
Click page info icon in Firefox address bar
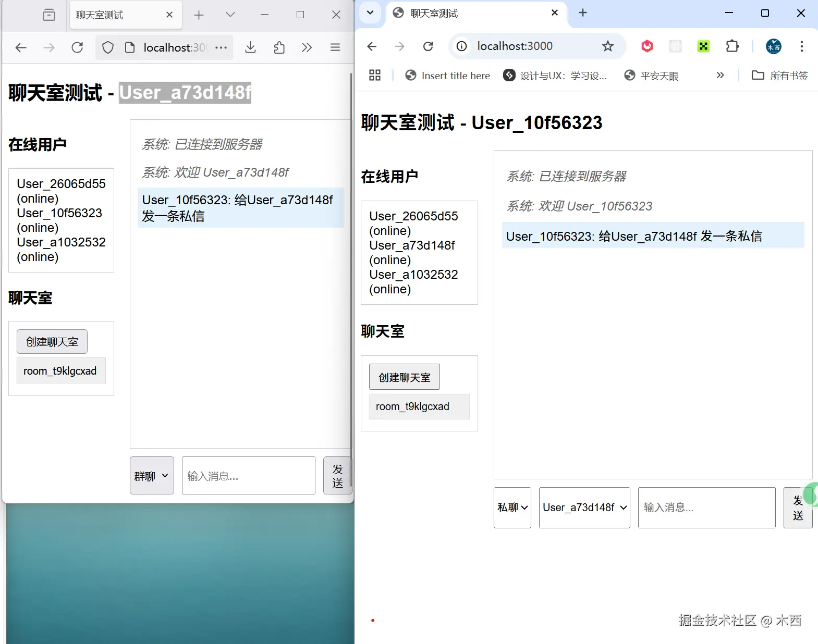coord(130,47)
